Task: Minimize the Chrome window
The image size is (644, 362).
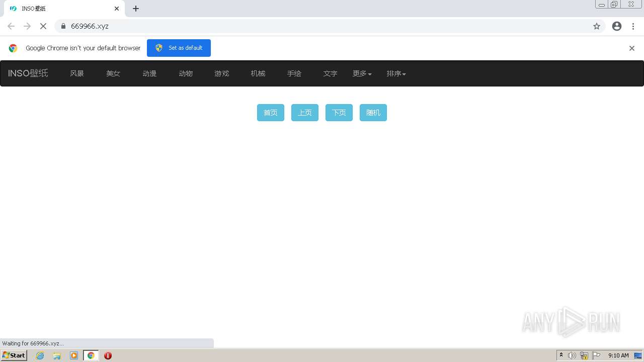Action: pos(602,5)
